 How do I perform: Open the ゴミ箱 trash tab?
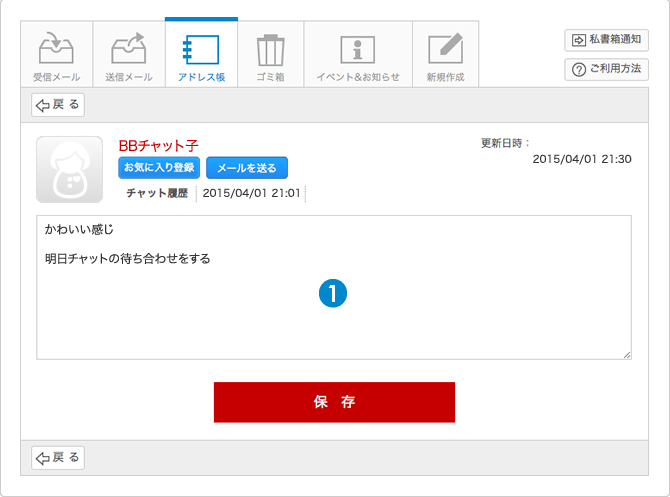[270, 54]
